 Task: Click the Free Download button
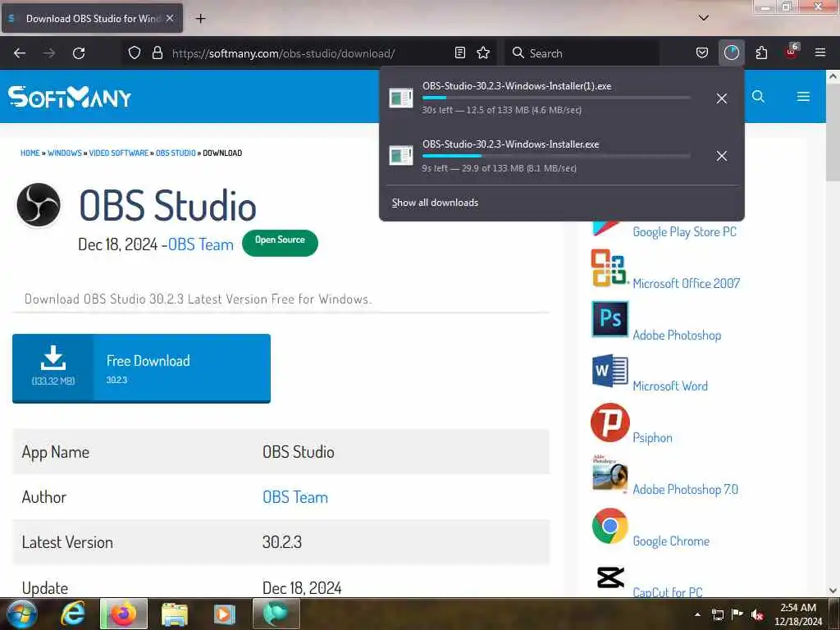pyautogui.click(x=141, y=368)
